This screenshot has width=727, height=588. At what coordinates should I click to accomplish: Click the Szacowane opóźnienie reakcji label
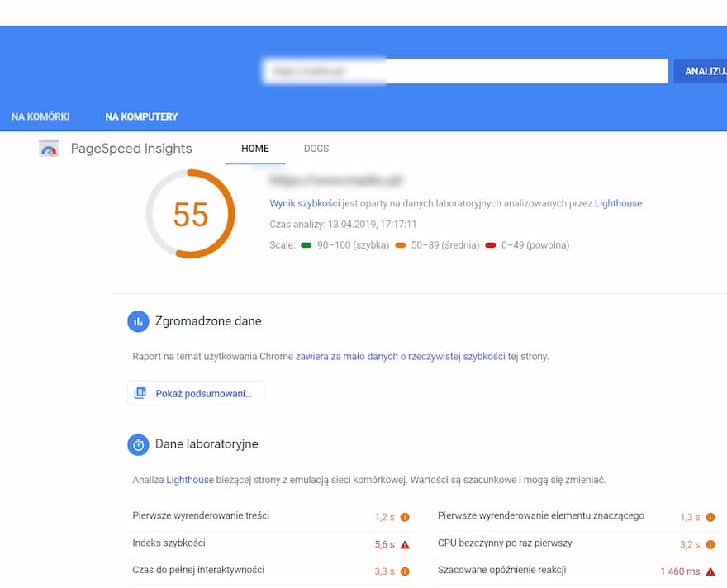click(x=501, y=570)
